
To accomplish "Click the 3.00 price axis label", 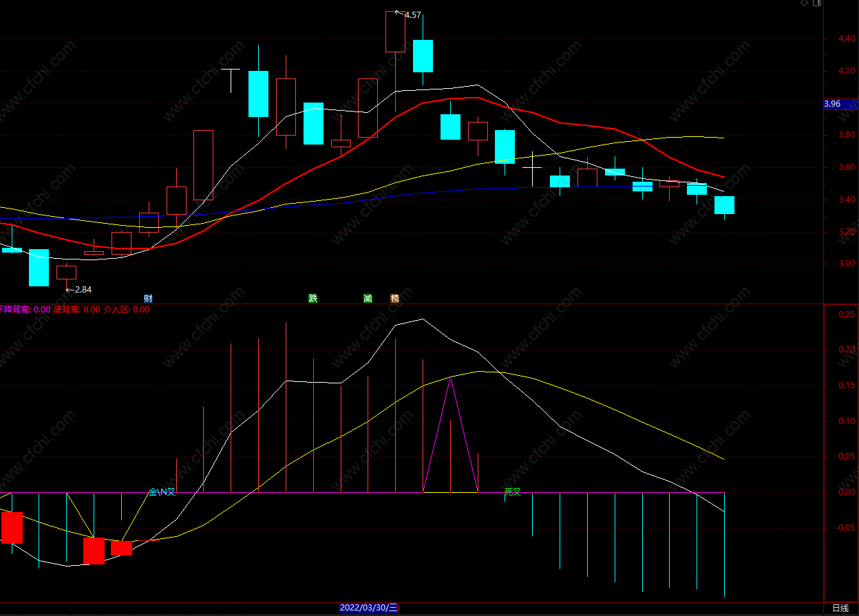I will tap(846, 264).
